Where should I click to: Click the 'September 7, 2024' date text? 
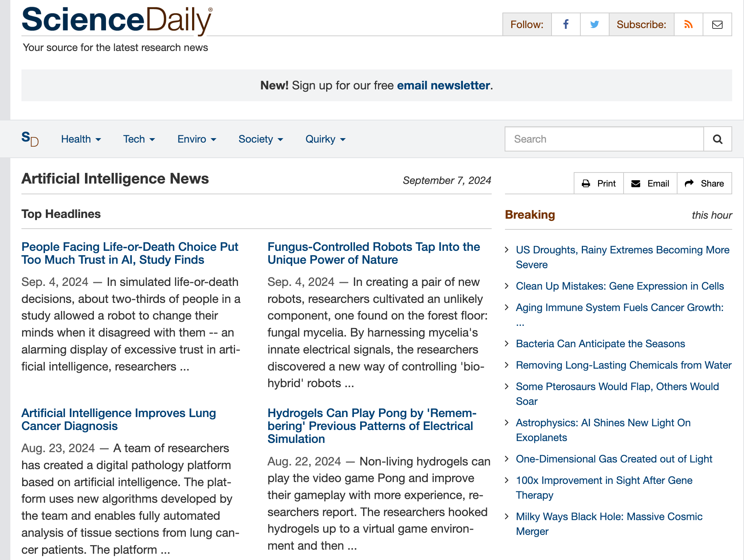point(447,180)
